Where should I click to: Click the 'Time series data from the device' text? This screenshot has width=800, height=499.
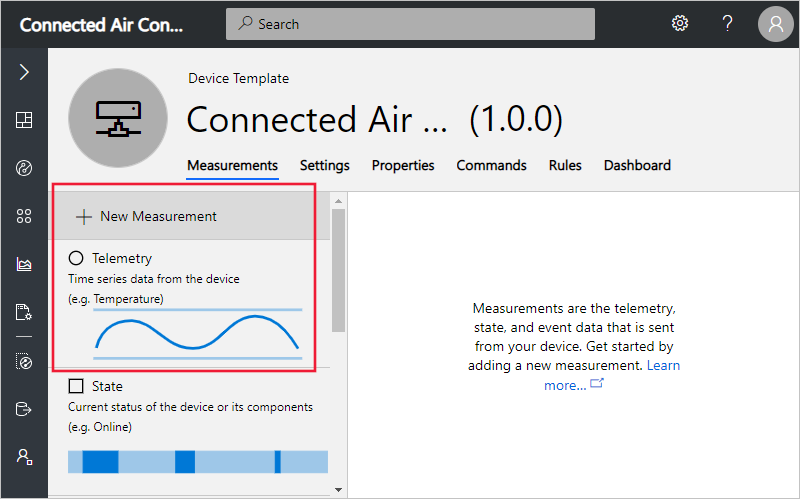click(x=154, y=279)
